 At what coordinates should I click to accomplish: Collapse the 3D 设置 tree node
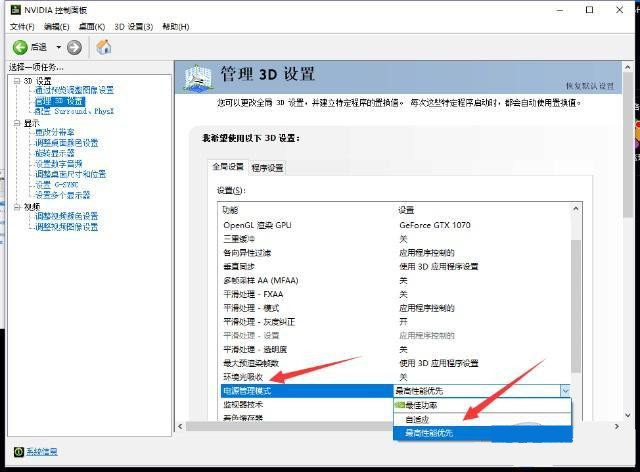(17, 81)
